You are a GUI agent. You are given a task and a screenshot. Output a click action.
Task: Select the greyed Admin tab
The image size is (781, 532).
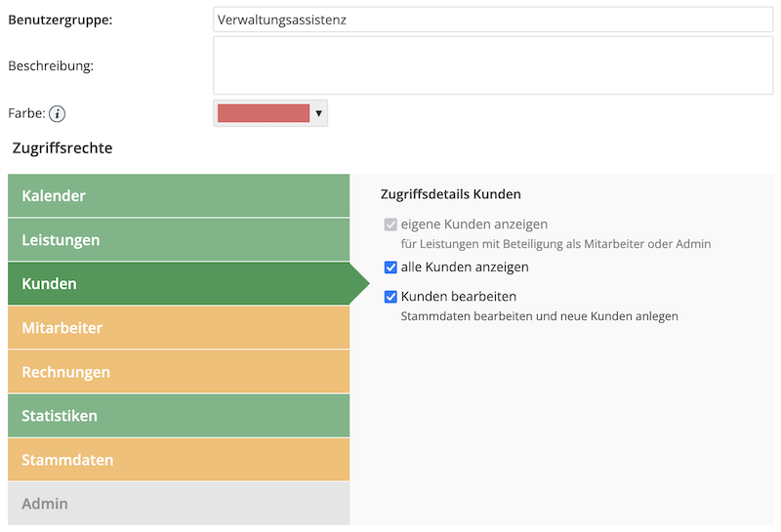click(x=179, y=504)
